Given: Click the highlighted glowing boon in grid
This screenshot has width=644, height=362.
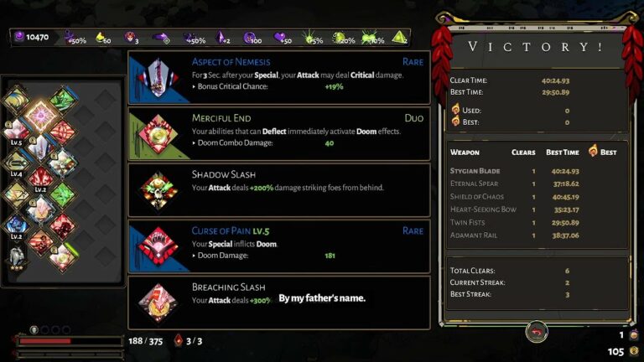Looking at the screenshot, I should pyautogui.click(x=40, y=116).
